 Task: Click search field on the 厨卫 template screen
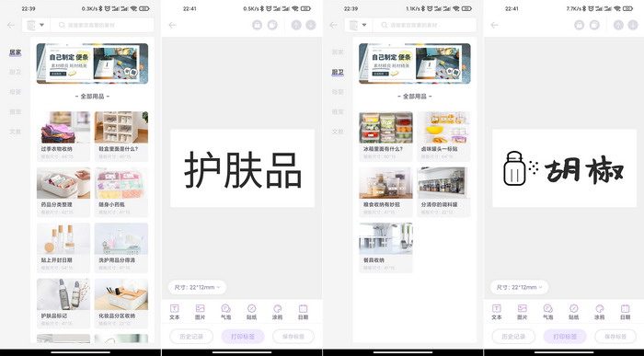click(425, 25)
